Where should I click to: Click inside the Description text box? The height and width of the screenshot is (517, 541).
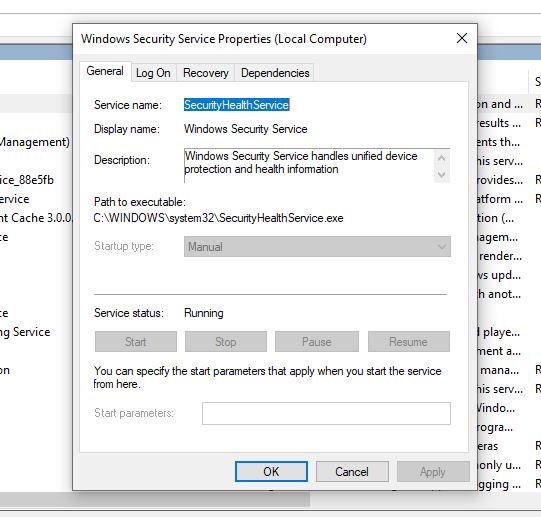(309, 165)
